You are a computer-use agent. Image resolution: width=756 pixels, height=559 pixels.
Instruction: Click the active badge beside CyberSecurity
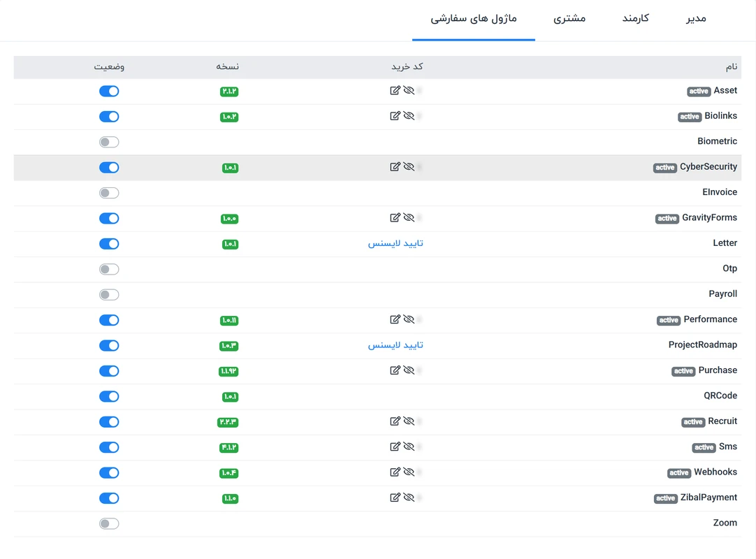tap(665, 168)
